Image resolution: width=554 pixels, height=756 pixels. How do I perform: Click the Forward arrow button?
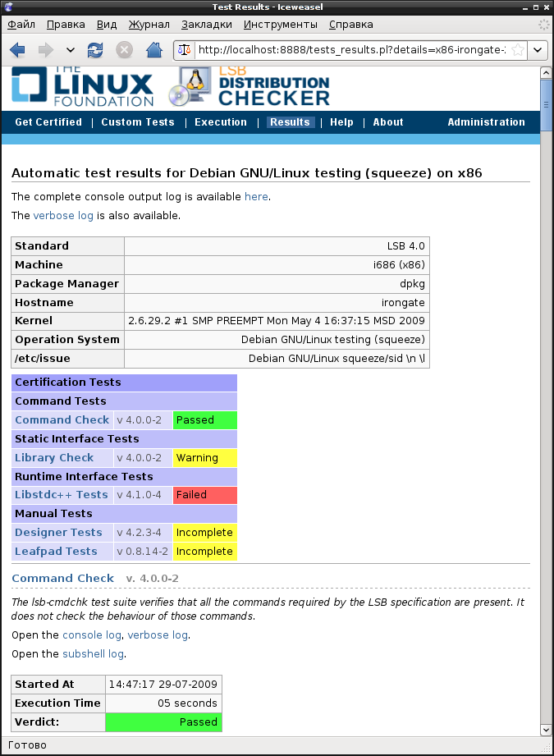(x=46, y=49)
